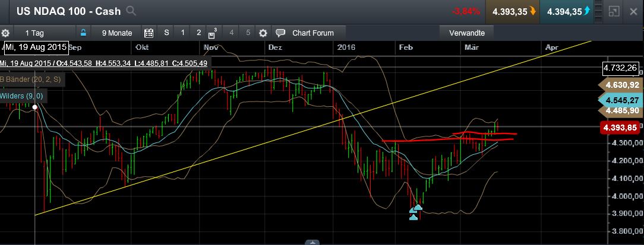This screenshot has width=644, height=245.
Task: Click the Nov month label on time axis
Action: click(211, 47)
